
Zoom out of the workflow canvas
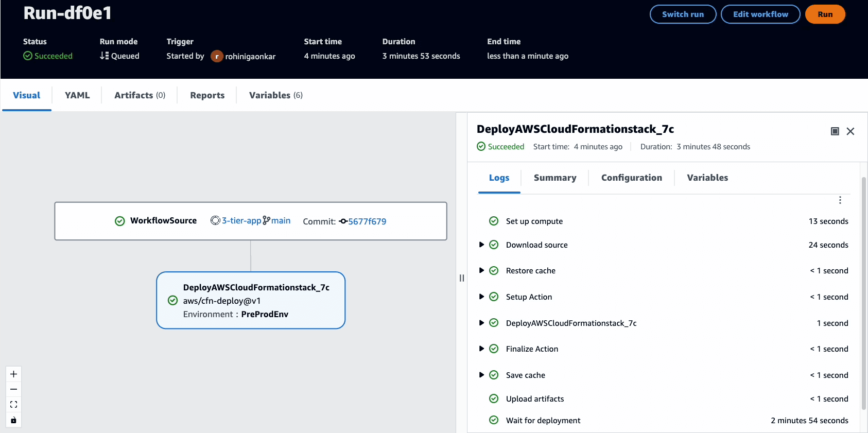[x=14, y=389]
